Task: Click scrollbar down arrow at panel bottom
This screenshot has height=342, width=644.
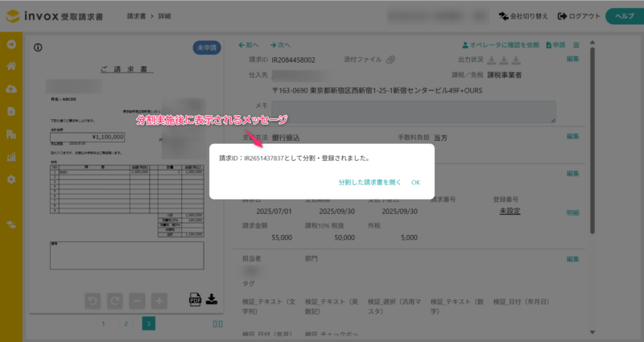Action: 592,332
